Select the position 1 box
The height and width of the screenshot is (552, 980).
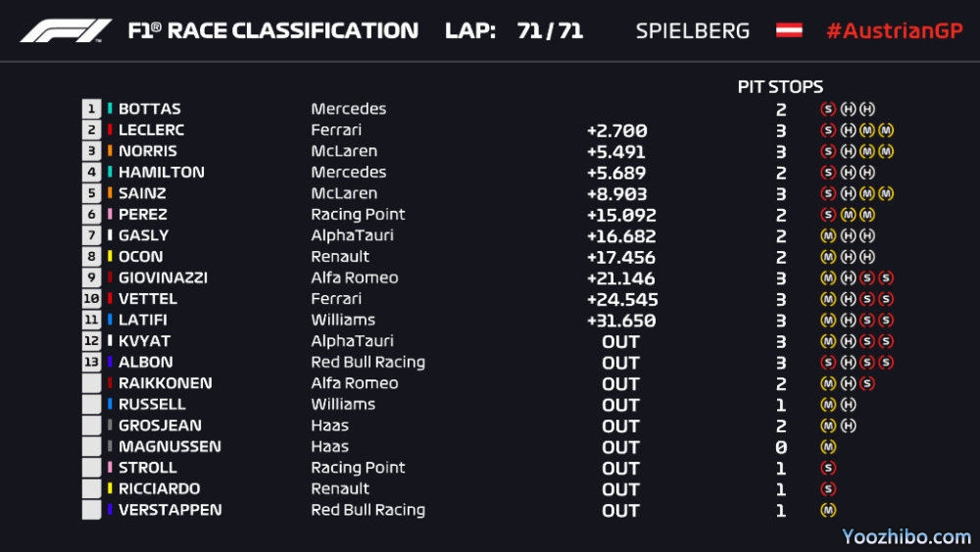click(92, 109)
